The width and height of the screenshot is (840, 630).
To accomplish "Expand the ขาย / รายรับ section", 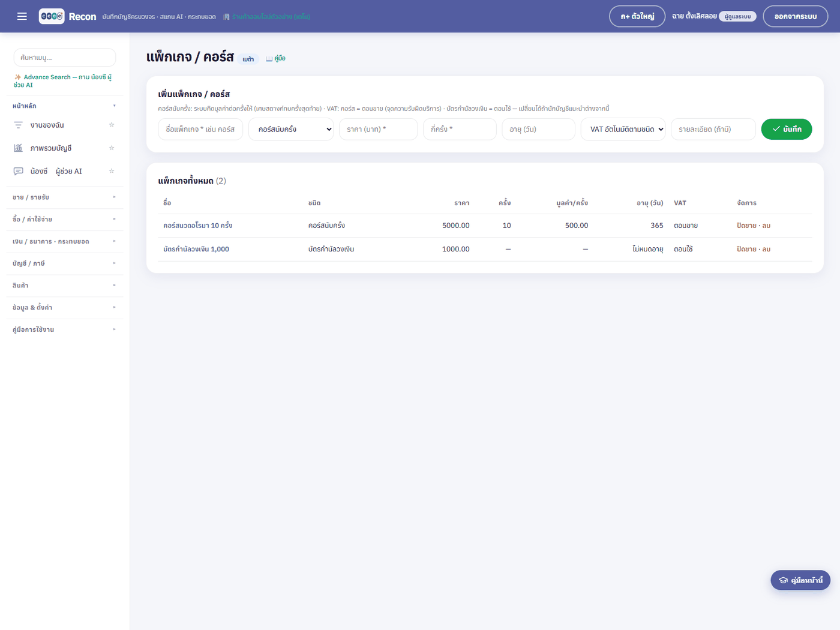I will 64,197.
